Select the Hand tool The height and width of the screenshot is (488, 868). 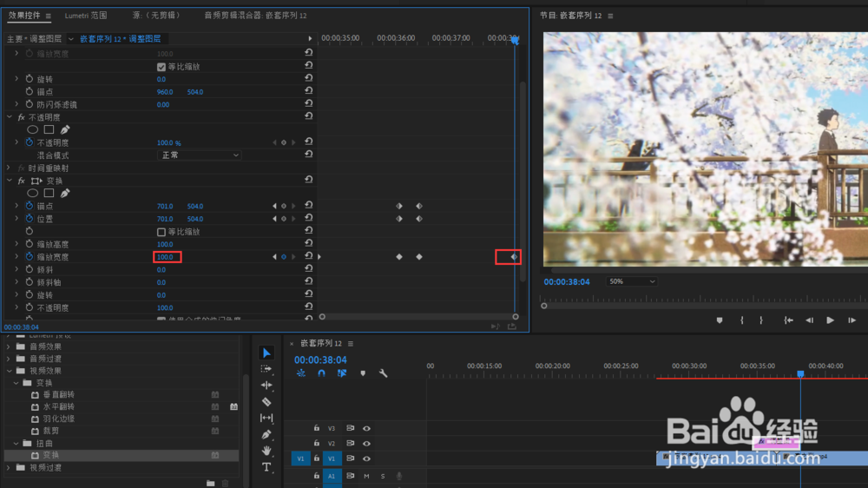[x=266, y=451]
